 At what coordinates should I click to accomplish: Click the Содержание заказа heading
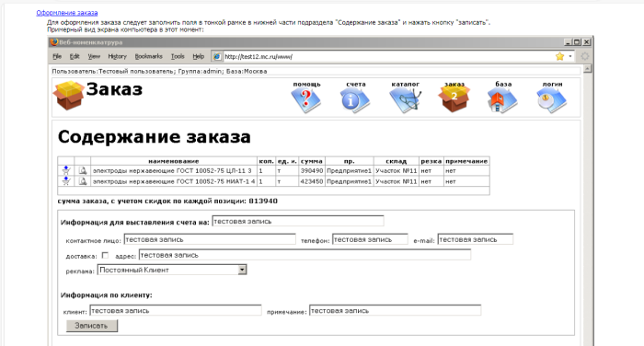(x=154, y=137)
